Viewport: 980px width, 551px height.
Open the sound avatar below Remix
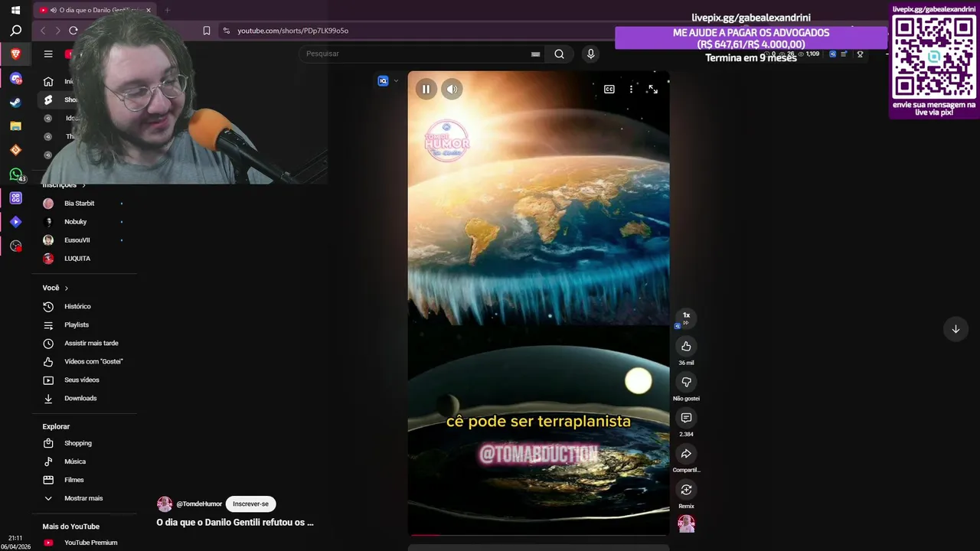click(686, 523)
